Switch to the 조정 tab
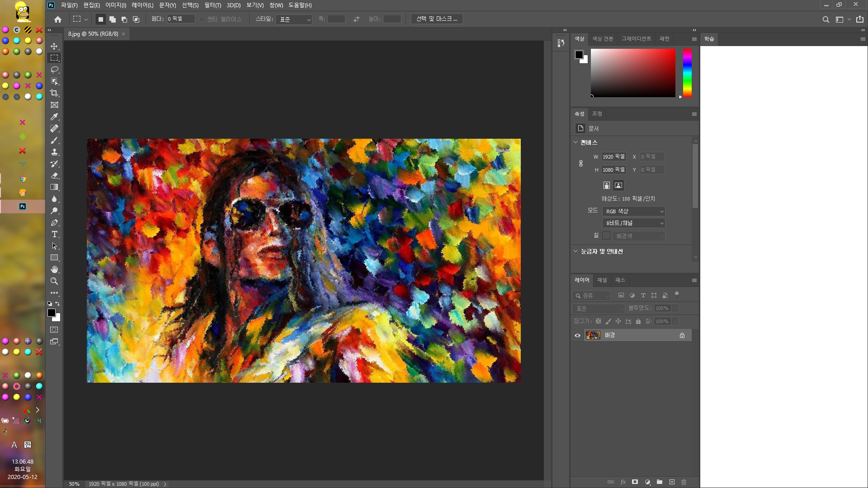 click(x=597, y=114)
